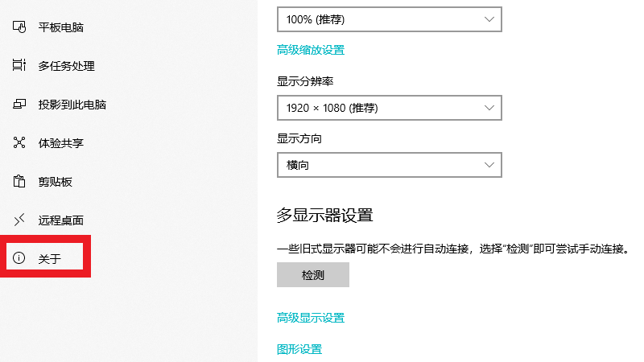Click the 体验共享 shared experiences icon

click(20, 143)
